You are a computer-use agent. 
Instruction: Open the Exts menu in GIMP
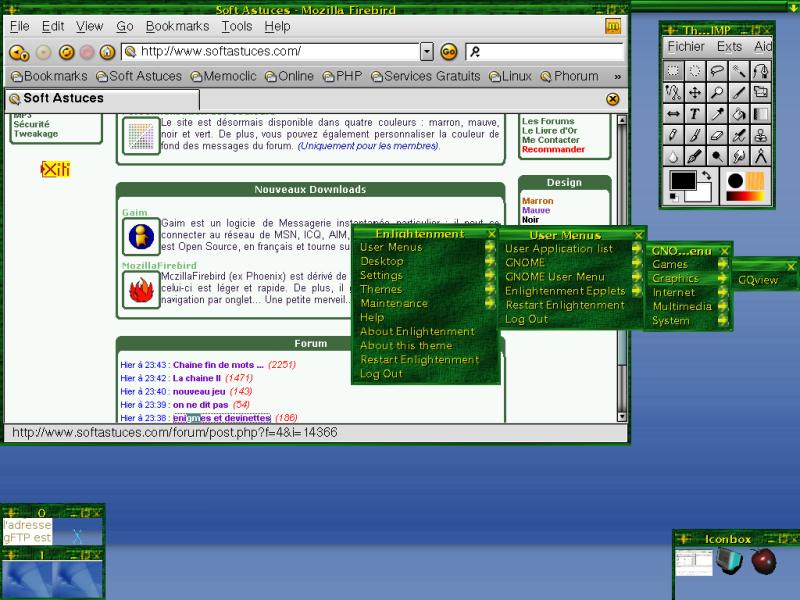pyautogui.click(x=729, y=46)
